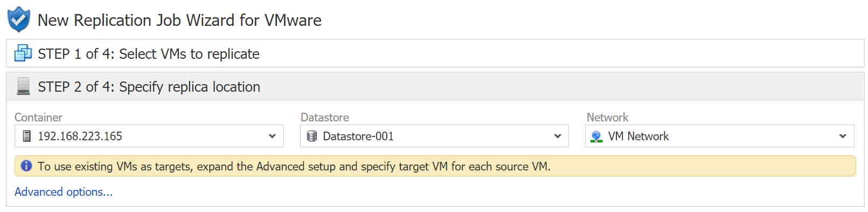
Task: Click the Container field label
Action: (38, 117)
